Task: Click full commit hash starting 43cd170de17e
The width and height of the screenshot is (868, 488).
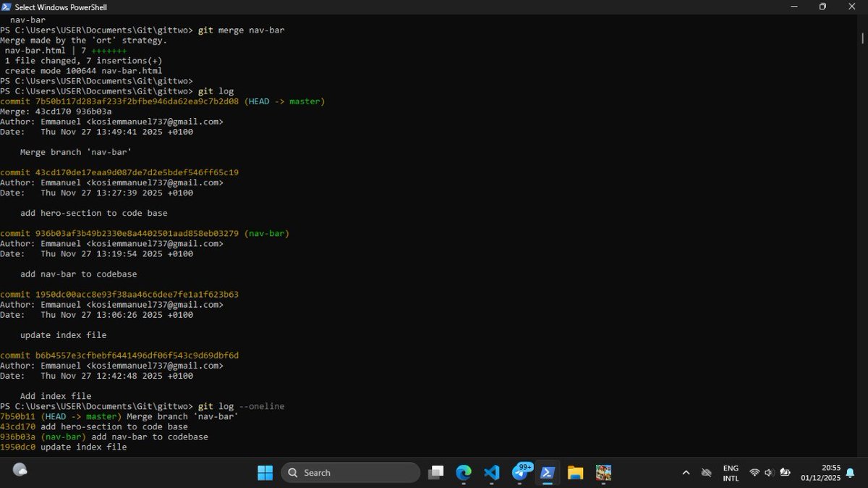Action: pos(137,172)
